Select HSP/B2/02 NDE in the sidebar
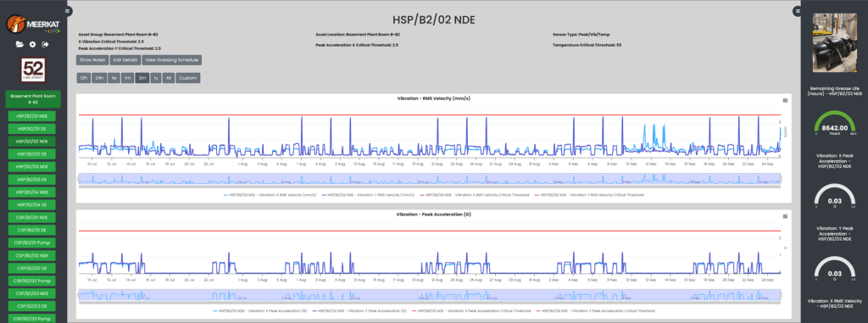This screenshot has width=868, height=323. pyautogui.click(x=32, y=142)
